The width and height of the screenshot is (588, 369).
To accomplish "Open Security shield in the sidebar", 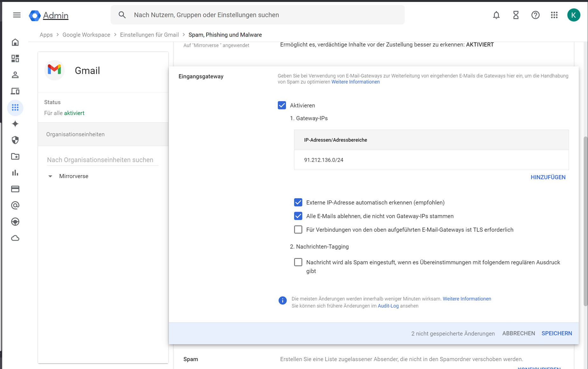I will [15, 140].
